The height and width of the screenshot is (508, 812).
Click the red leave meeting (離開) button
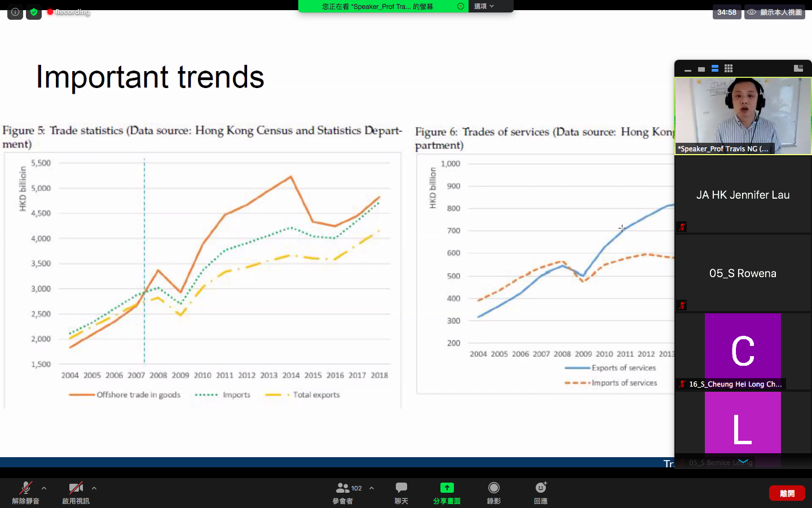tap(787, 493)
